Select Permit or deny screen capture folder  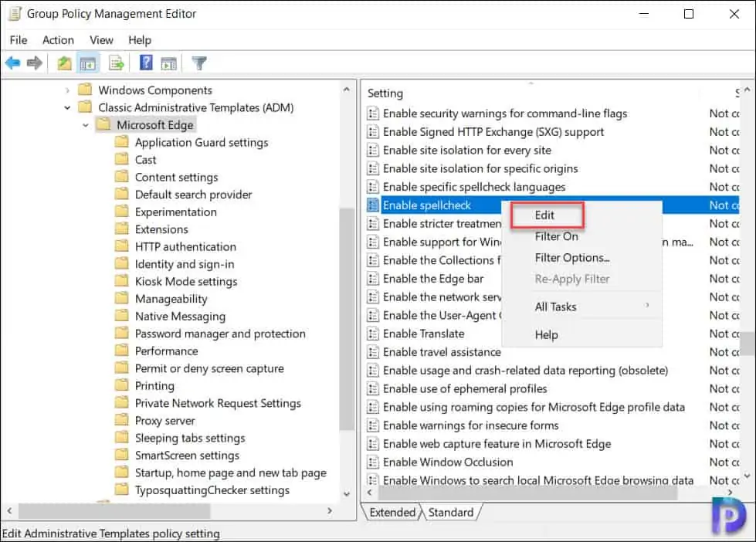[209, 368]
